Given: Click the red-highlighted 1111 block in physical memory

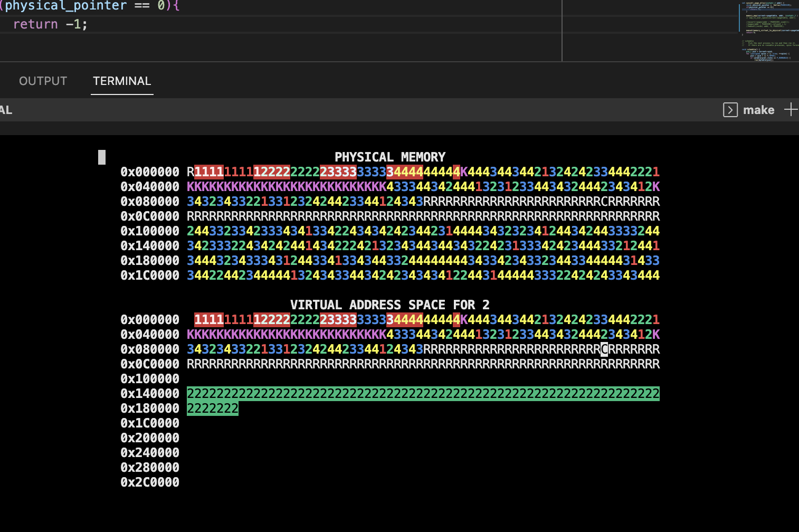Looking at the screenshot, I should [x=209, y=172].
